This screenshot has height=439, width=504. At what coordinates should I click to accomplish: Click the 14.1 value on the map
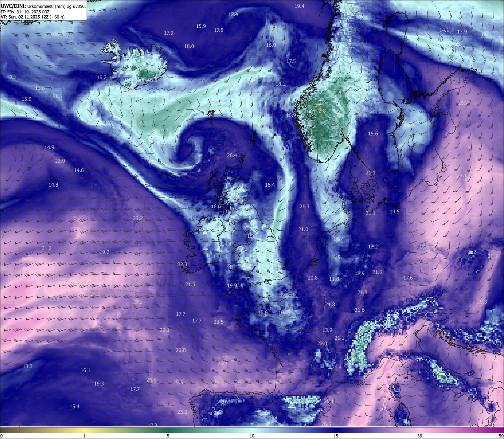pyautogui.click(x=444, y=30)
